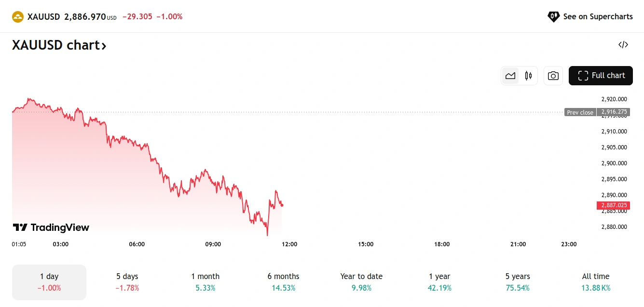Click the Prev close price label
This screenshot has width=644, height=307.
click(580, 112)
